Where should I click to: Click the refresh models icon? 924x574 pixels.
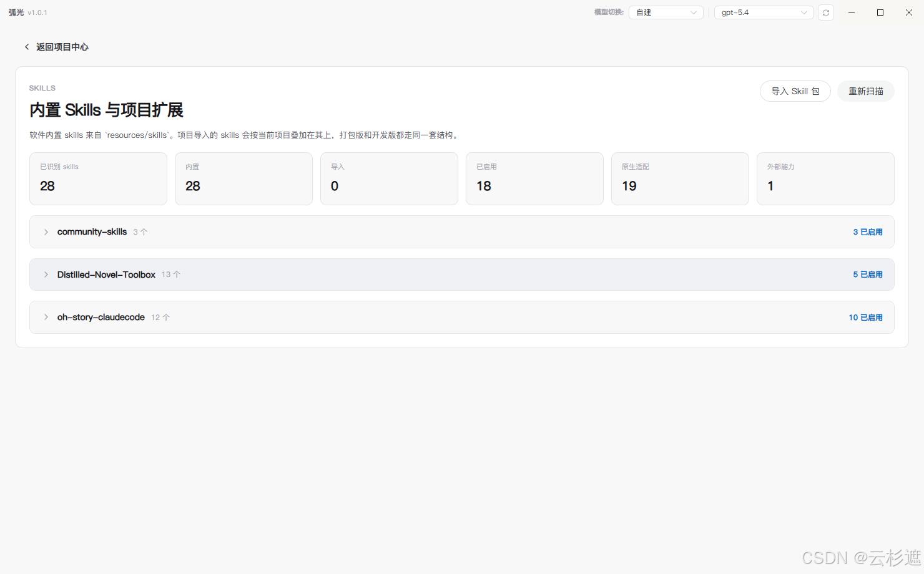pos(826,12)
